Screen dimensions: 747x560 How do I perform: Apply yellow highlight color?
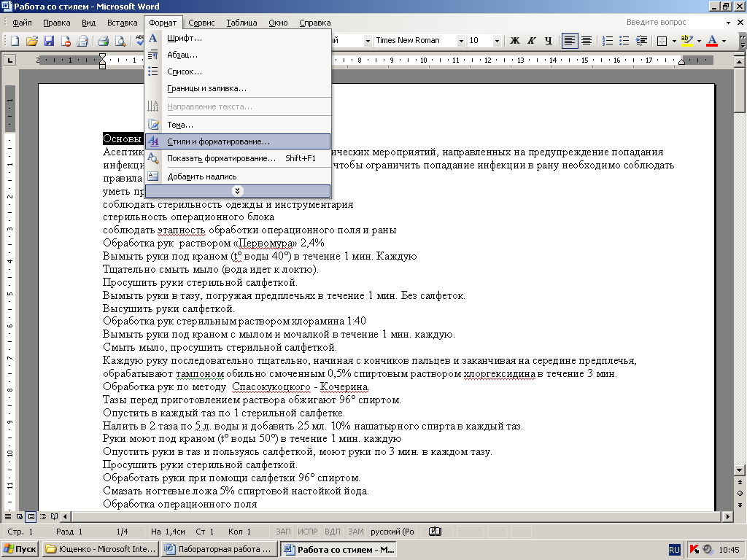click(686, 41)
